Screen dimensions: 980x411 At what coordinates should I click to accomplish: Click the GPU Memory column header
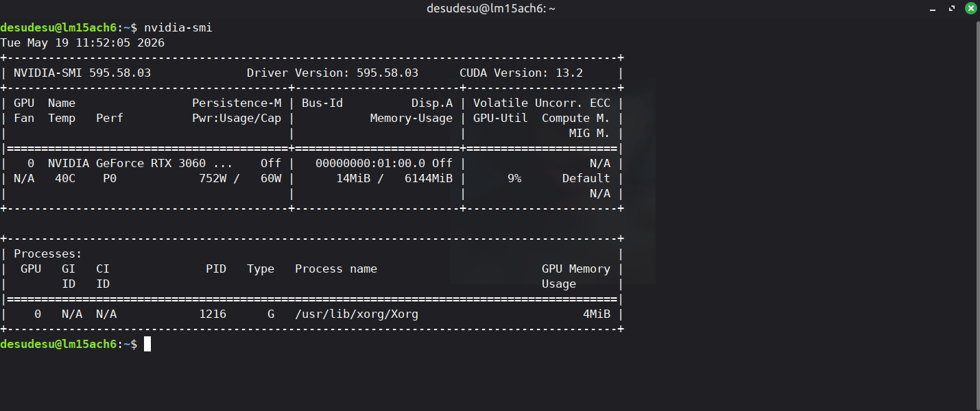(576, 269)
